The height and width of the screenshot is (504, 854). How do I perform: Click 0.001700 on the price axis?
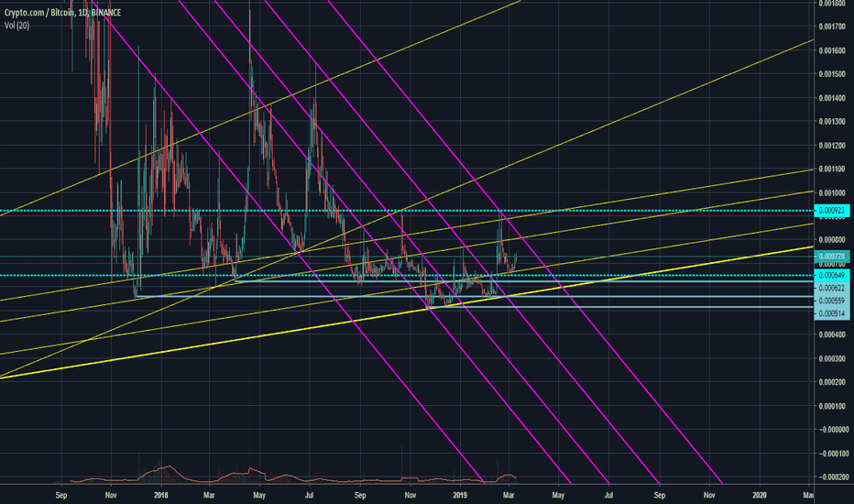[832, 27]
